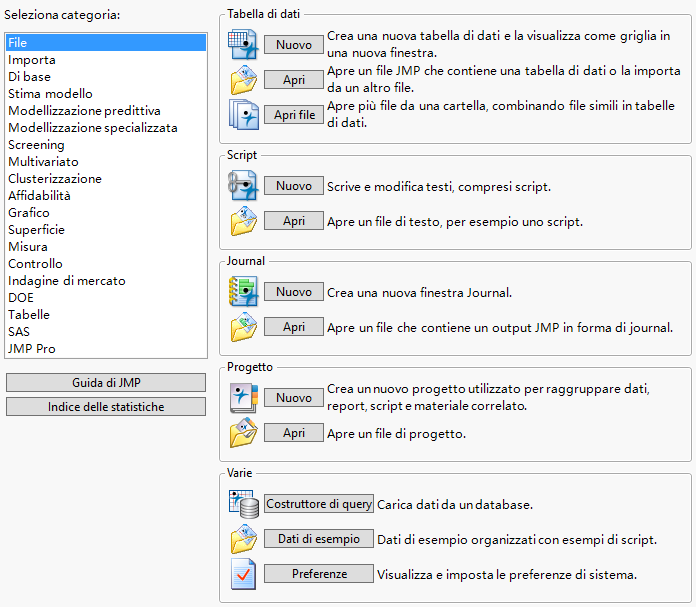Click the open script folder icon
Screen dimensions: 696x607
pyautogui.click(x=243, y=221)
